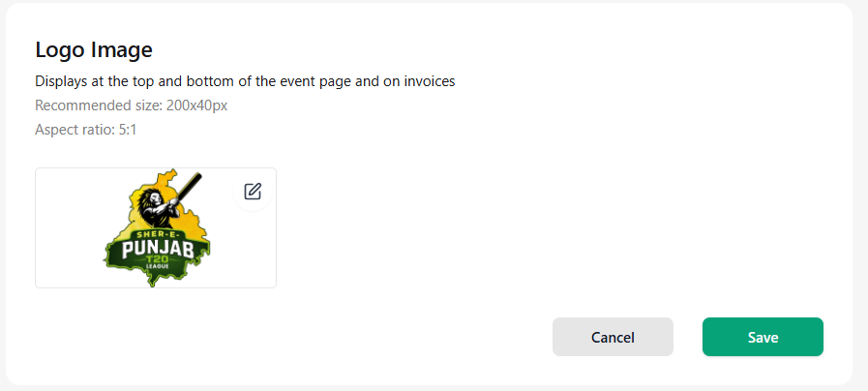Click the T20 LEAGUE text in the logo
Screen dimensions: 868x391
(158, 262)
